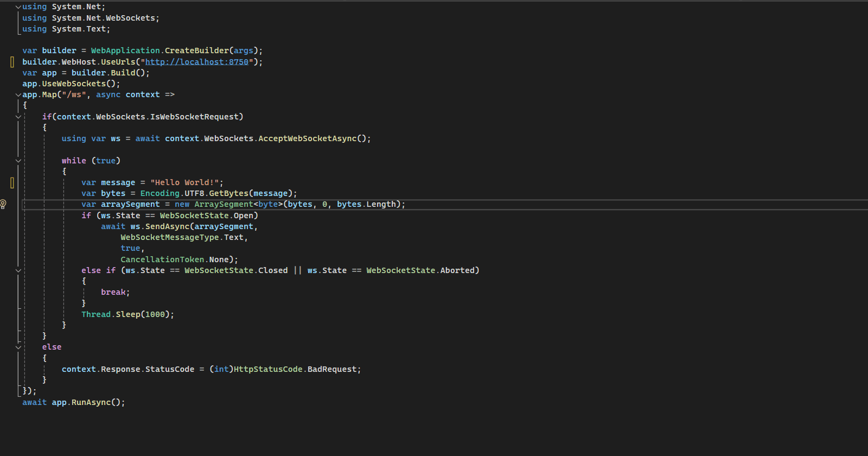868x456 pixels.
Task: Click the CancellationToken type name
Action: 162,259
